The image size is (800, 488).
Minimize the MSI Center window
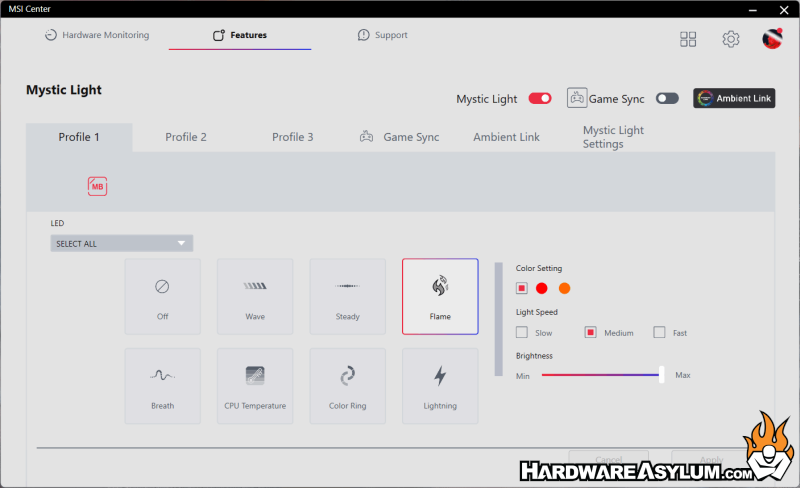(x=753, y=10)
